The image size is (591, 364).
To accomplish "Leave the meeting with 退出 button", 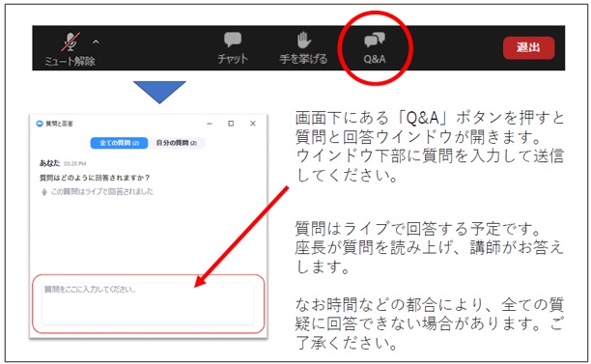I will 528,47.
